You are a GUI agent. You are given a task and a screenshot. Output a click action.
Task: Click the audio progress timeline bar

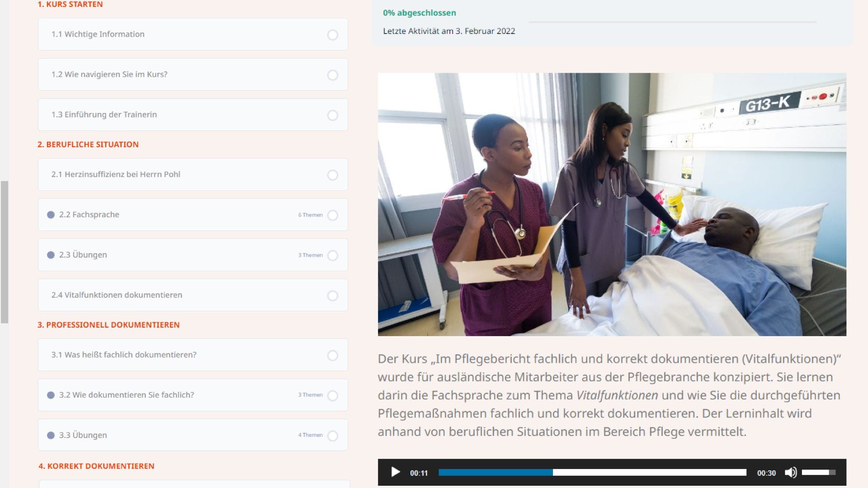(x=592, y=473)
